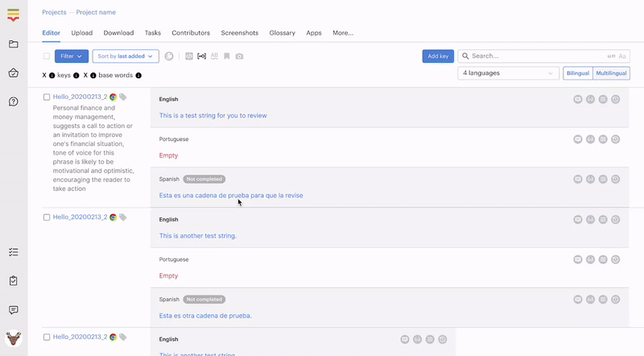Open the projects folder icon in sidebar

tap(14, 44)
